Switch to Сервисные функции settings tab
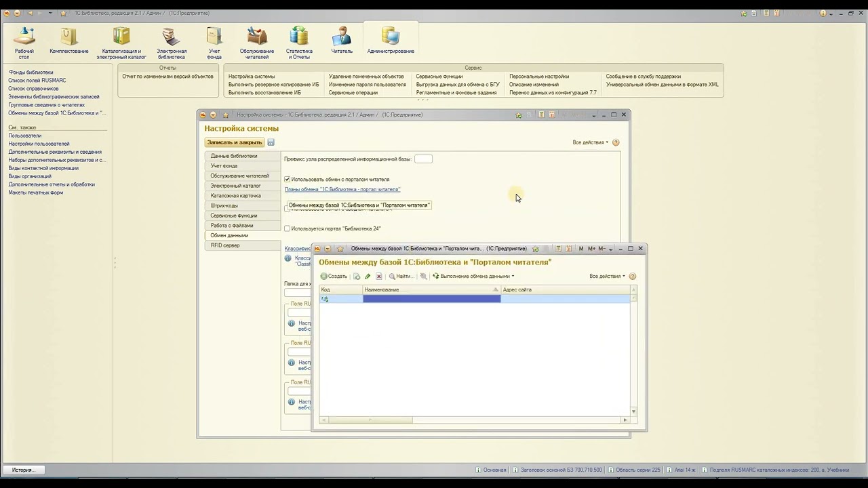 click(243, 216)
